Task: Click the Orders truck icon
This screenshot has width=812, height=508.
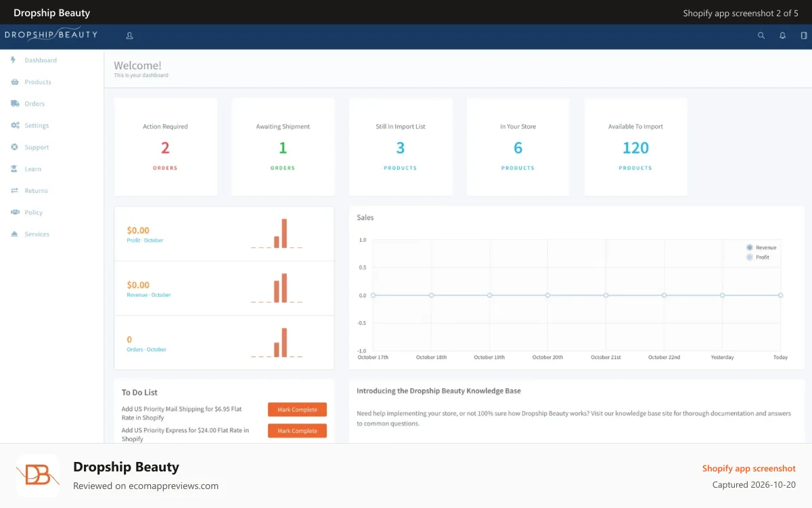Action: pyautogui.click(x=14, y=103)
